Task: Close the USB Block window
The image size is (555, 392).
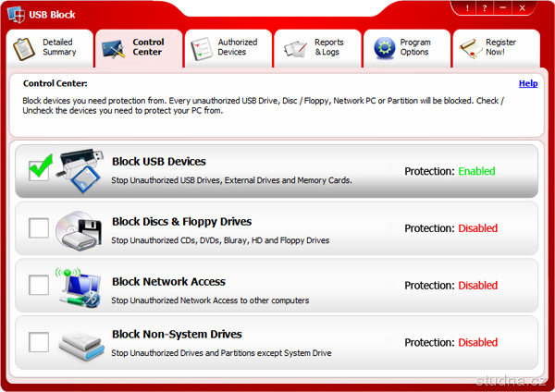Action: click(522, 8)
